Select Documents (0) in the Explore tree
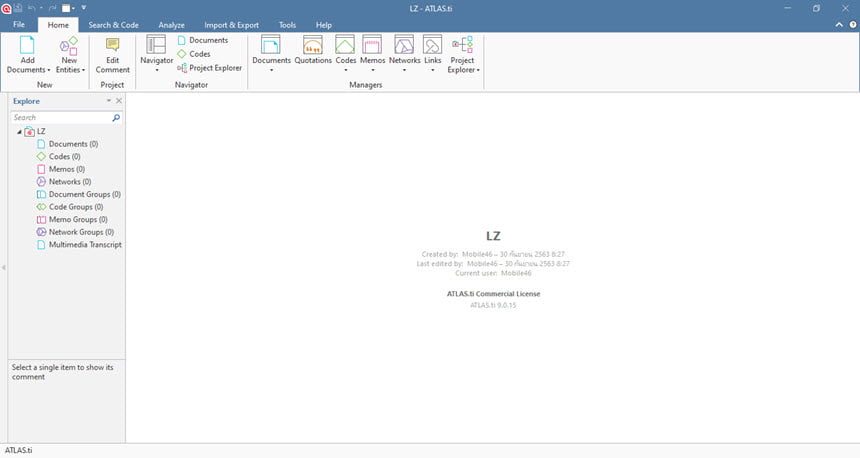Screen dimensions: 860x458 click(x=67, y=144)
